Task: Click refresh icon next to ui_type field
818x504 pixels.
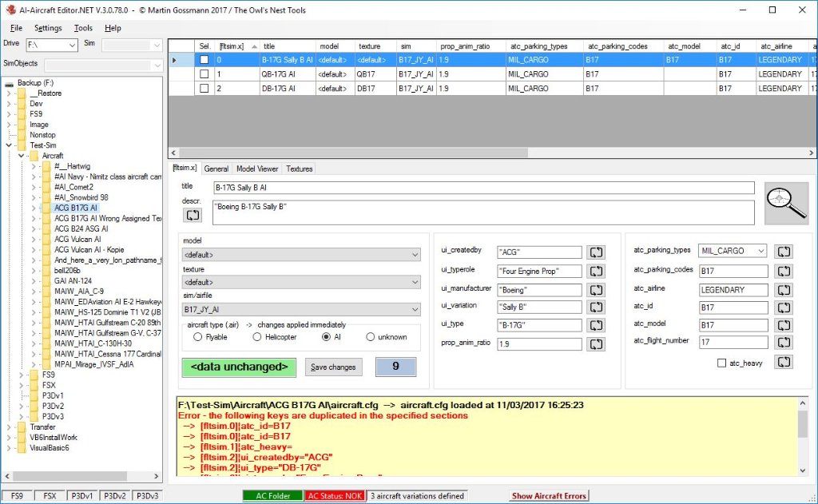Action: coord(596,326)
